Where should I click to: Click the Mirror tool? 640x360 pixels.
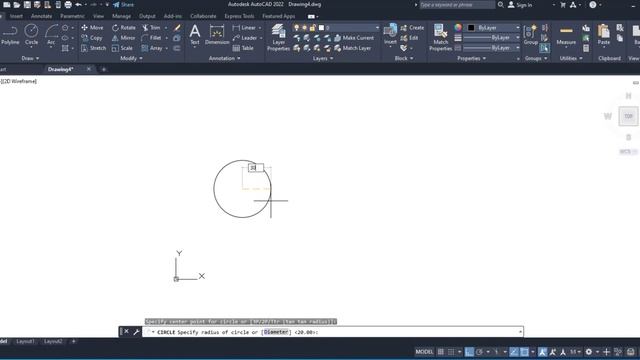point(124,38)
